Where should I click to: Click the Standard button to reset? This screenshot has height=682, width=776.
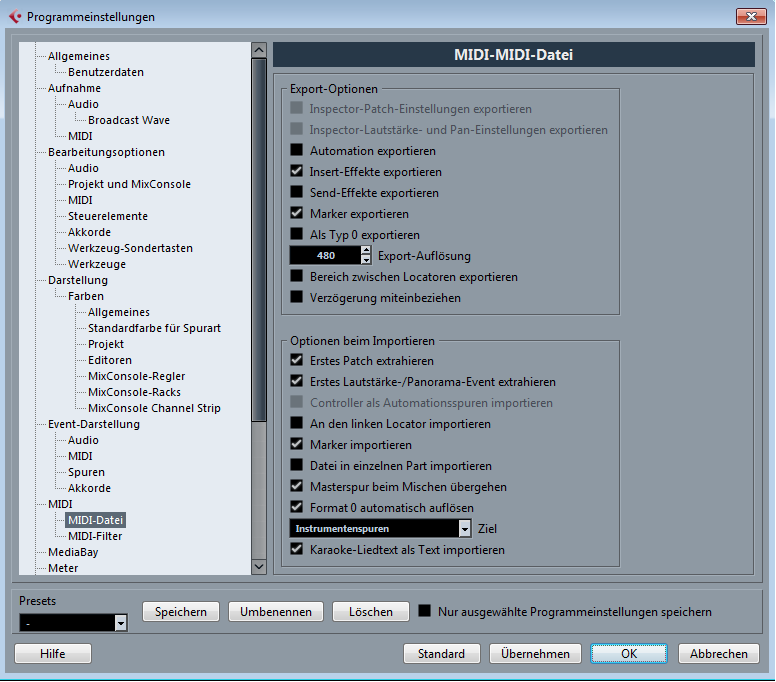441,654
